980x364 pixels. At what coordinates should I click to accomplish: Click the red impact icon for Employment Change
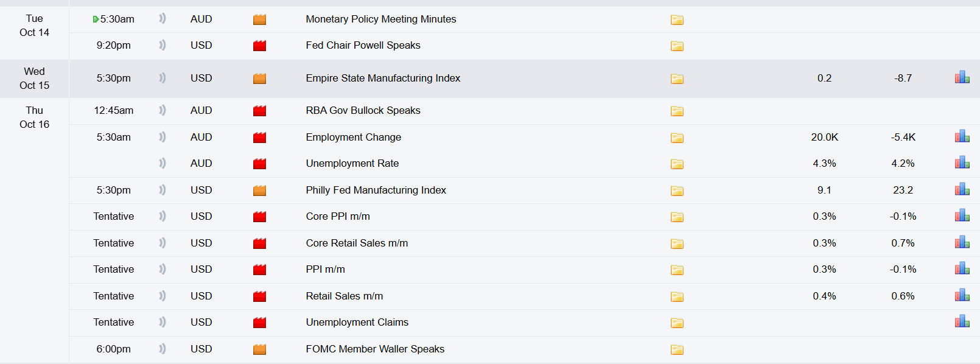[259, 137]
